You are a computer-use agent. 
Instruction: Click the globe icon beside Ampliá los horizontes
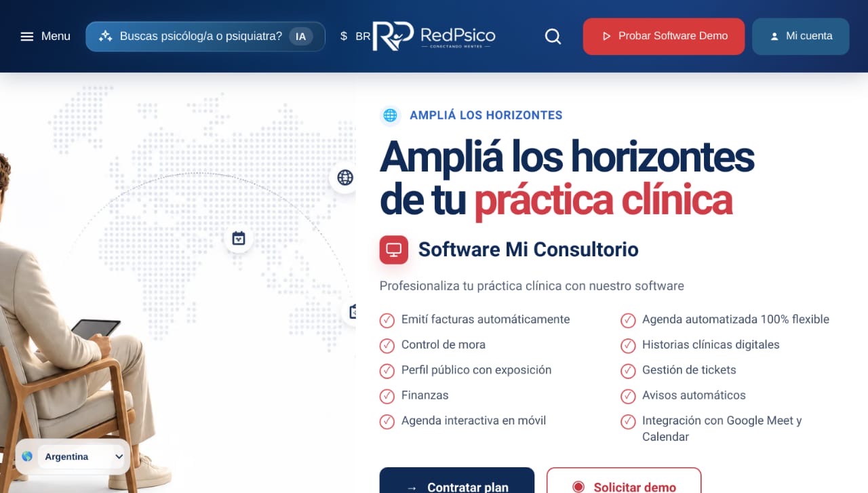390,115
